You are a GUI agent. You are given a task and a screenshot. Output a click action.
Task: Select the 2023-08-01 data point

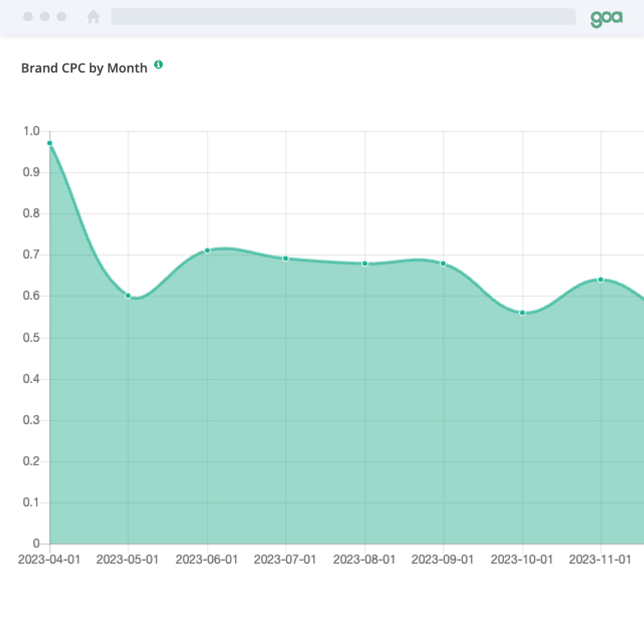pos(365,264)
